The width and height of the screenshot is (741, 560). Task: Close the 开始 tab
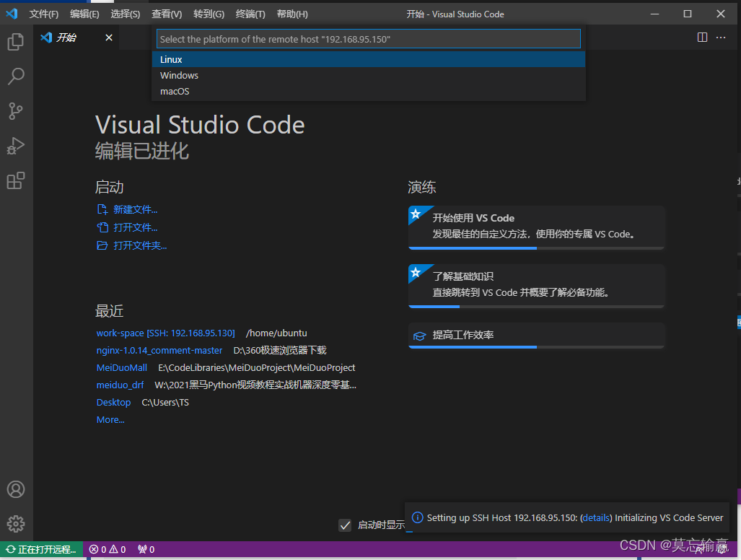[x=109, y=38]
